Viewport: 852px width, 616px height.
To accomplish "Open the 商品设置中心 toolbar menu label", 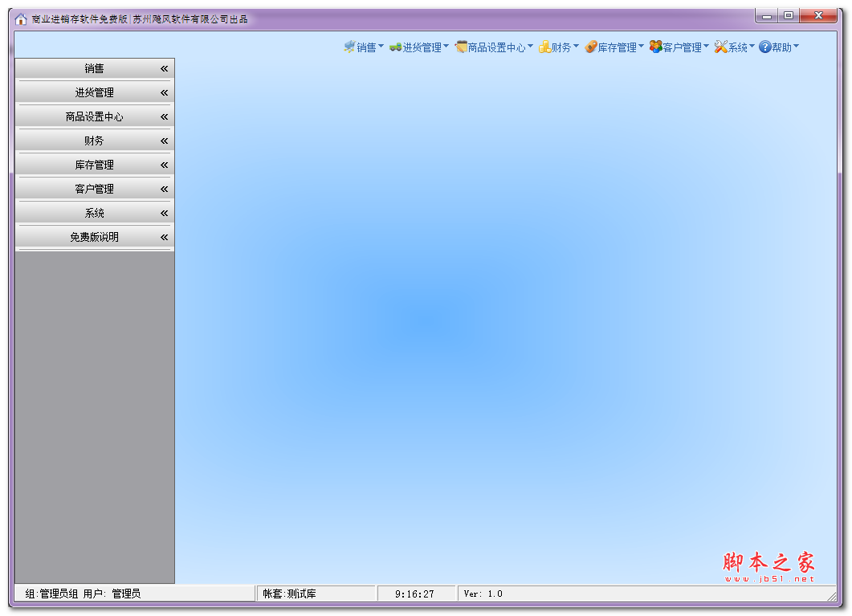I will 496,48.
